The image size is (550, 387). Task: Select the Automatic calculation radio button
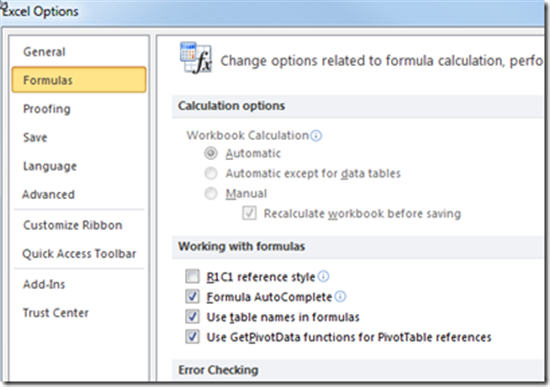(211, 153)
